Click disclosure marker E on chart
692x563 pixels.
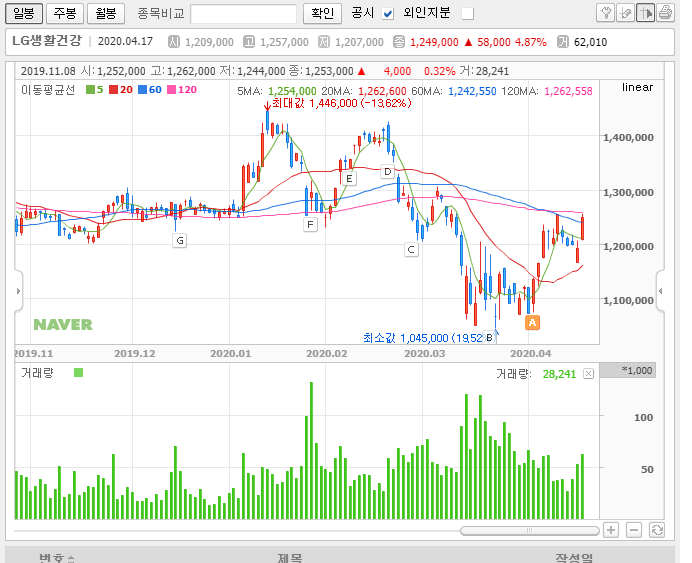pyautogui.click(x=349, y=179)
